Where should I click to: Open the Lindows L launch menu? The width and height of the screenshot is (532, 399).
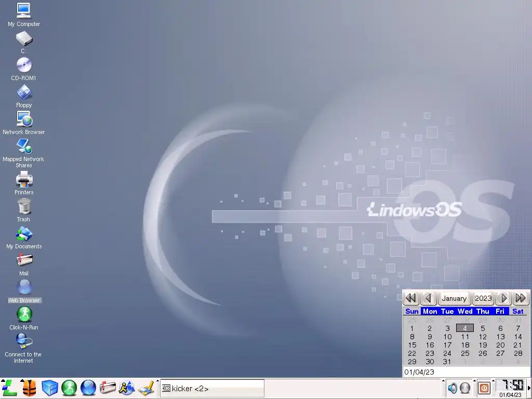click(x=9, y=388)
